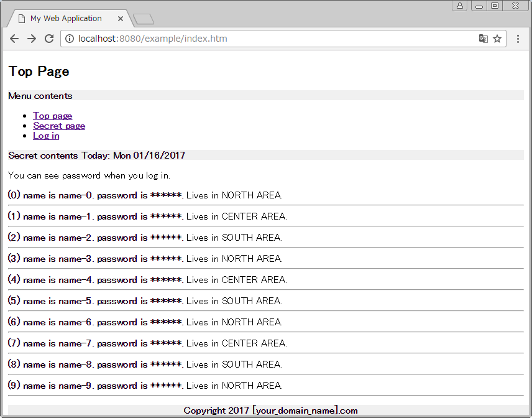Bookmark this page with the star
The image size is (532, 418).
(497, 39)
